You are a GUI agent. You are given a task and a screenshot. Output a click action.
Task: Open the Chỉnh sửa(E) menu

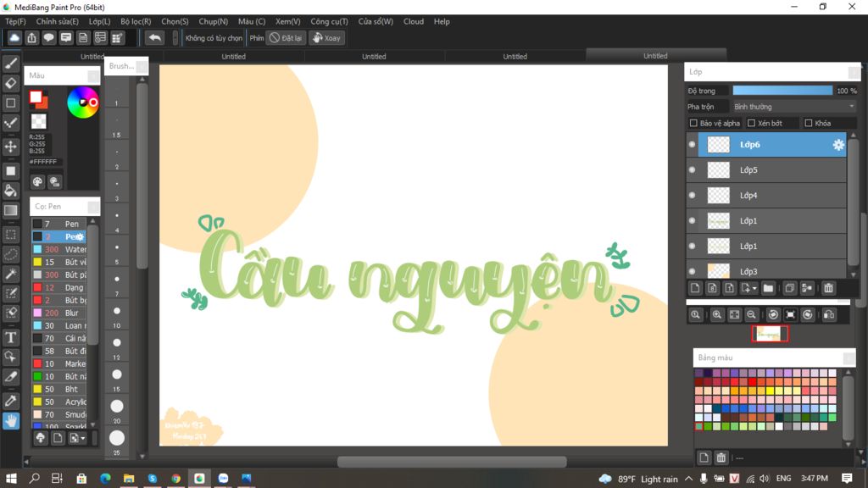pyautogui.click(x=57, y=21)
